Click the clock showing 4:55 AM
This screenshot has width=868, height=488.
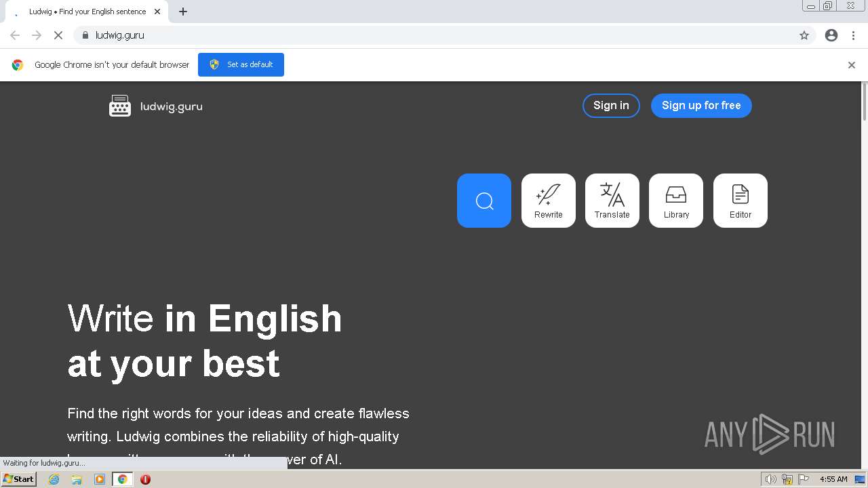[833, 479]
